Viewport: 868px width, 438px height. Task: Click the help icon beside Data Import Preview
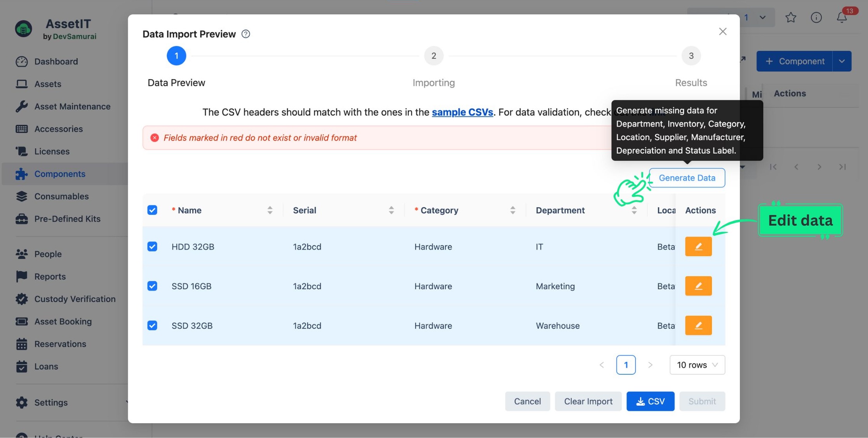[x=245, y=34]
